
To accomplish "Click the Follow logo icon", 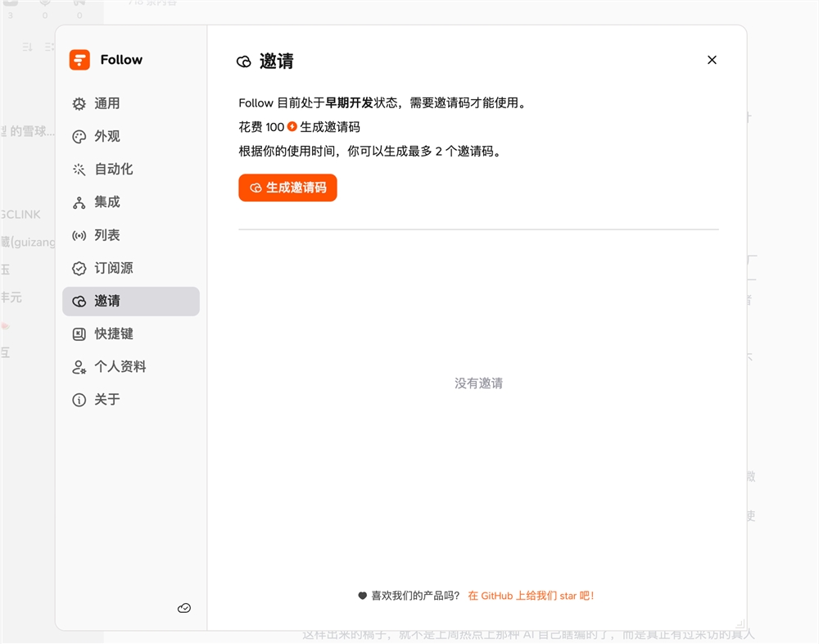I will (79, 60).
